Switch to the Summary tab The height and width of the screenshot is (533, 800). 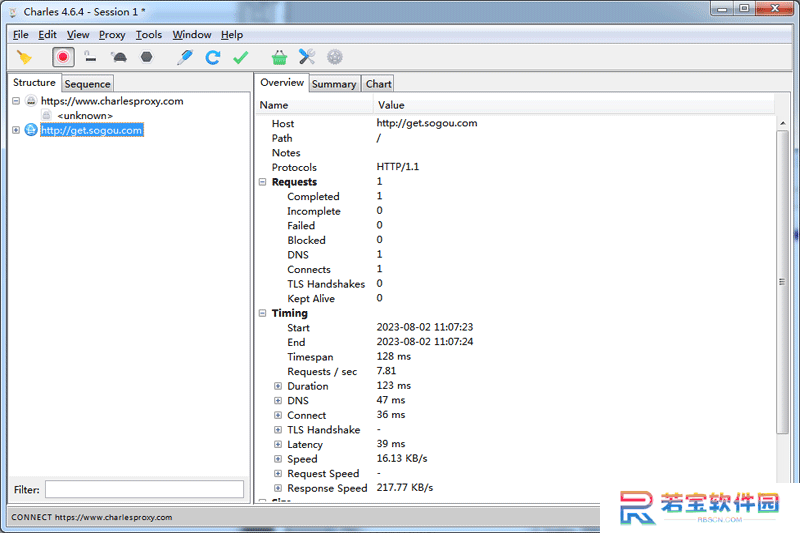pos(334,84)
